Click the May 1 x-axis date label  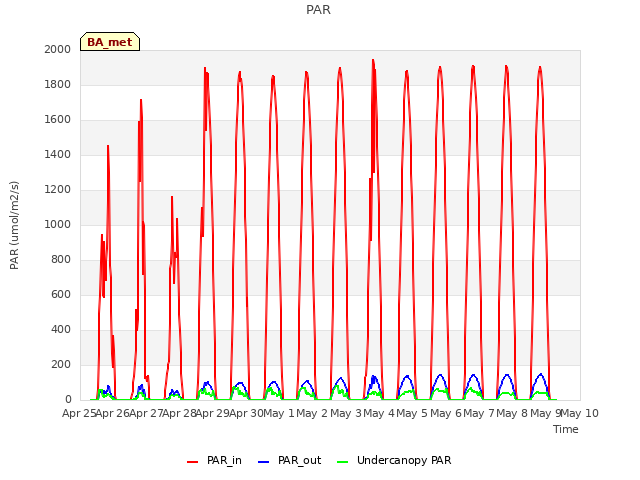279,413
